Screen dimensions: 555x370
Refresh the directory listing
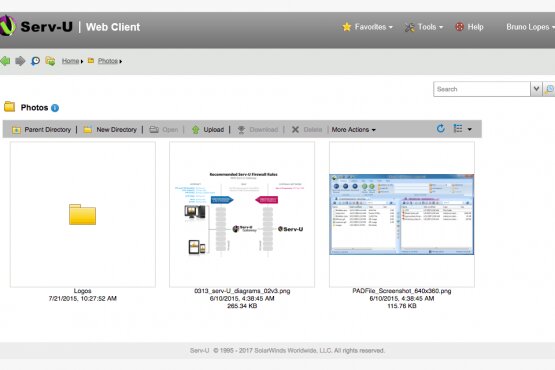[x=441, y=129]
